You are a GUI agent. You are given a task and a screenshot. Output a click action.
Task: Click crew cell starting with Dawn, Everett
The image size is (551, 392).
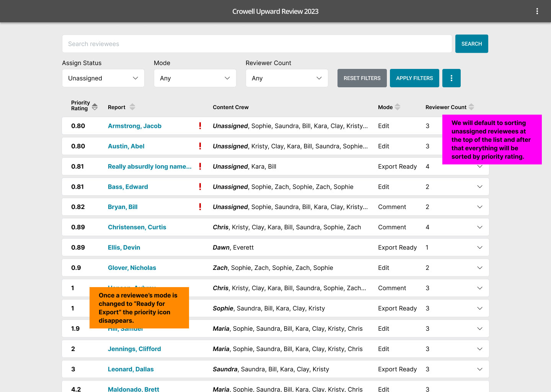coord(233,247)
